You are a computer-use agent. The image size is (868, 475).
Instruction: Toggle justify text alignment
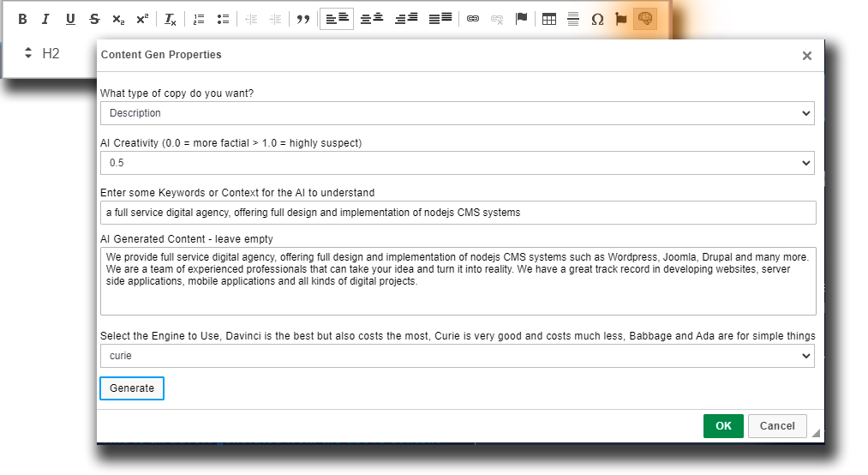[440, 19]
